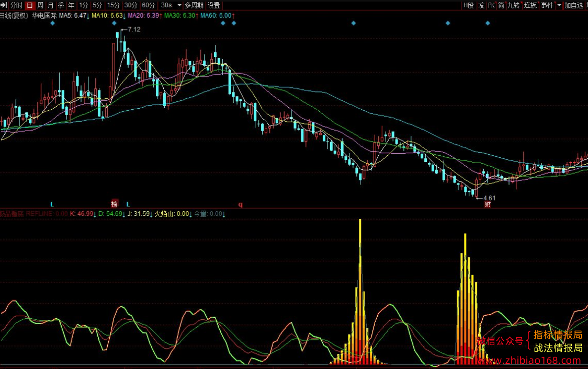Select the 60分 period tab
Viewport: 588px width, 369px height.
click(x=149, y=5)
